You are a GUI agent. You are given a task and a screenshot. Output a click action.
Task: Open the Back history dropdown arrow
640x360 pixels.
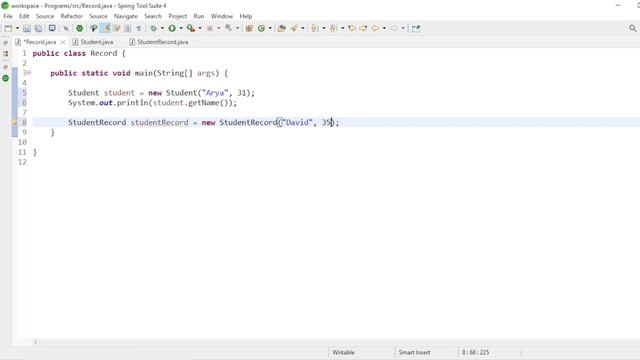(384, 28)
